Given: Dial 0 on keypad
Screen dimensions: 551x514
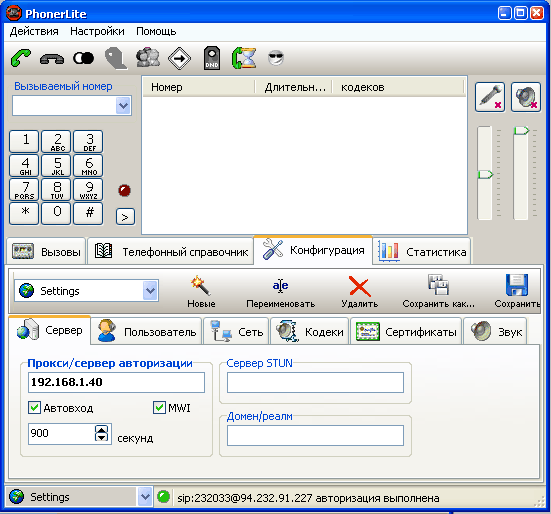Looking at the screenshot, I should (56, 213).
